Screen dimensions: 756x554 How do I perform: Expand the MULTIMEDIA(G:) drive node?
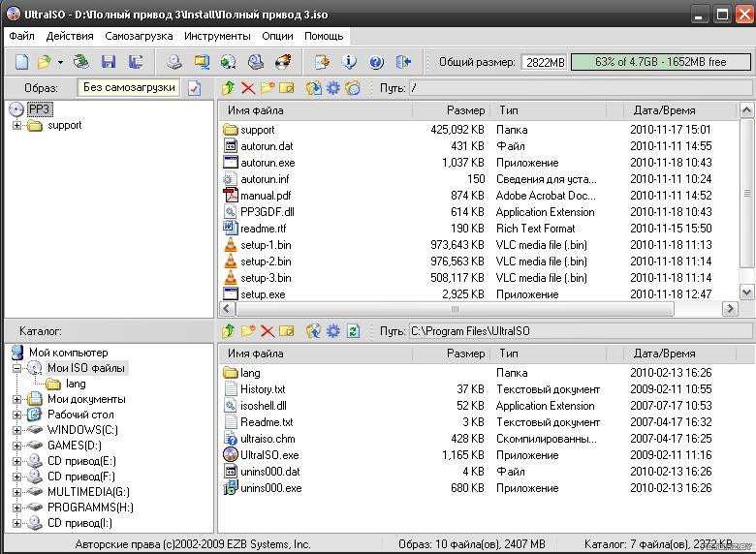[x=16, y=492]
